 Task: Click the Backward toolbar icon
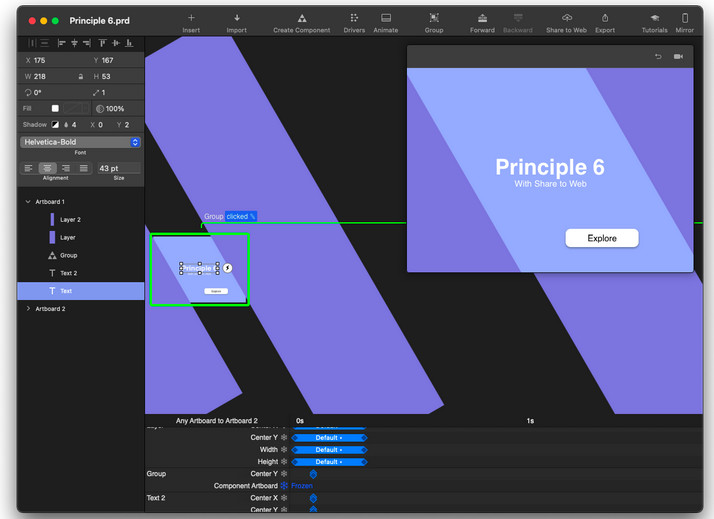[x=518, y=18]
